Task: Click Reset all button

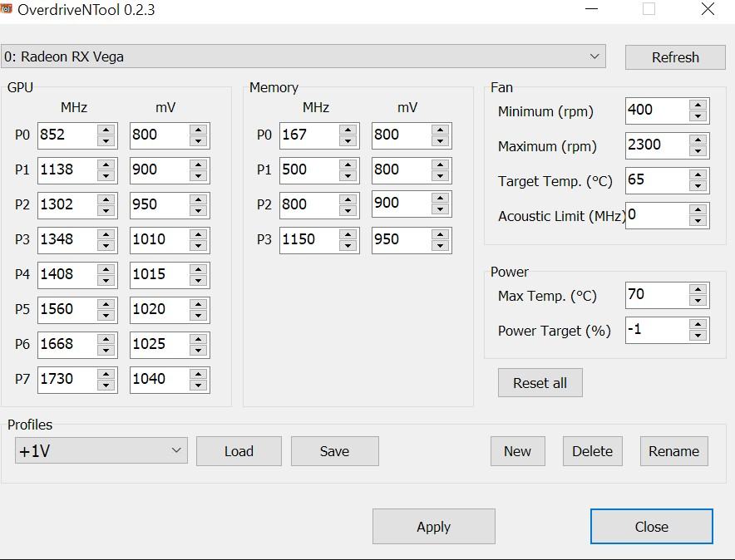Action: [540, 382]
